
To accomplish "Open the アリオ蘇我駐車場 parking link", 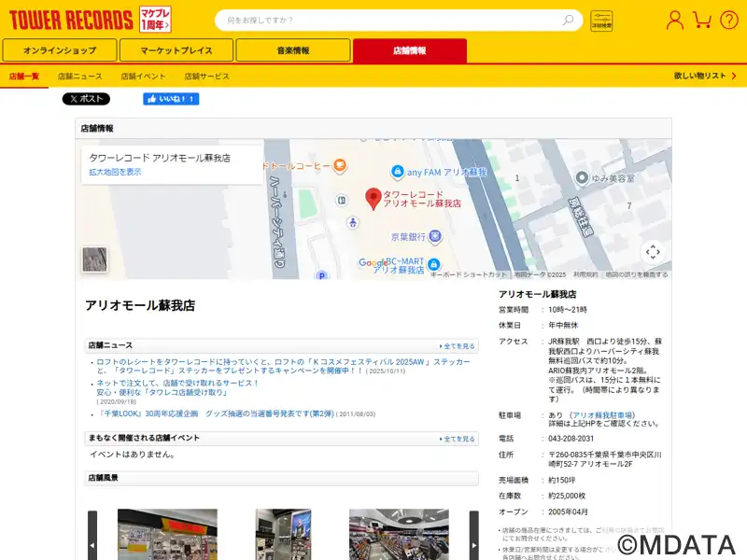I will point(602,415).
